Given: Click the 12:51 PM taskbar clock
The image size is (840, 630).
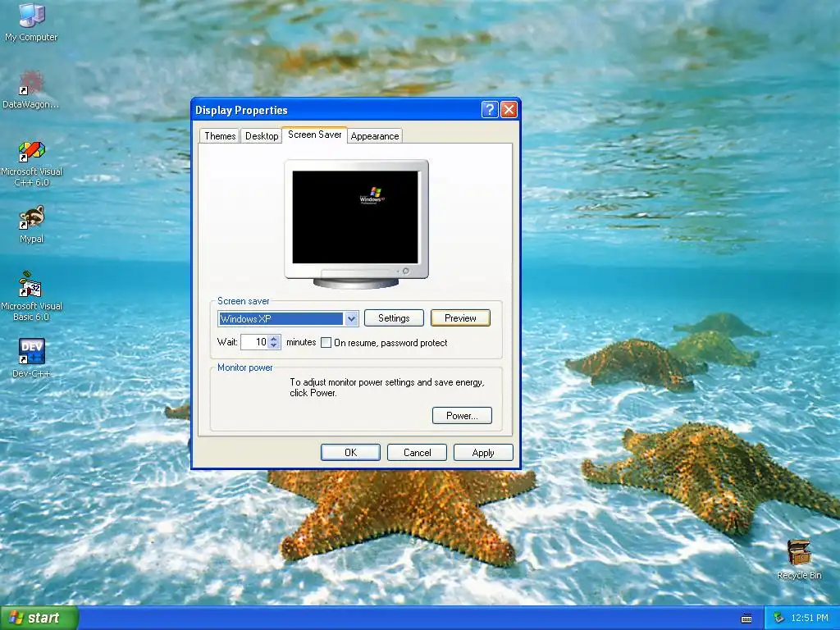Looking at the screenshot, I should click(810, 619).
